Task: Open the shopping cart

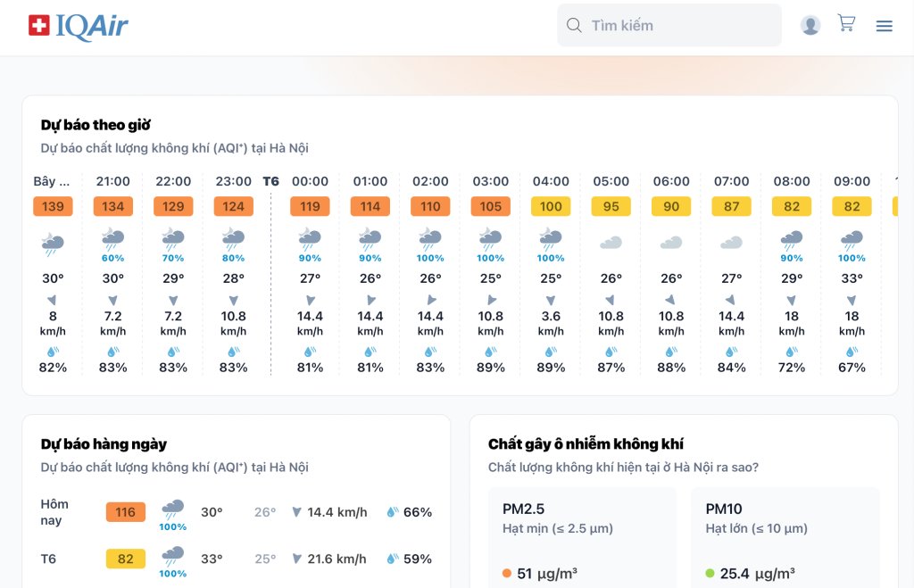Action: coord(846,23)
